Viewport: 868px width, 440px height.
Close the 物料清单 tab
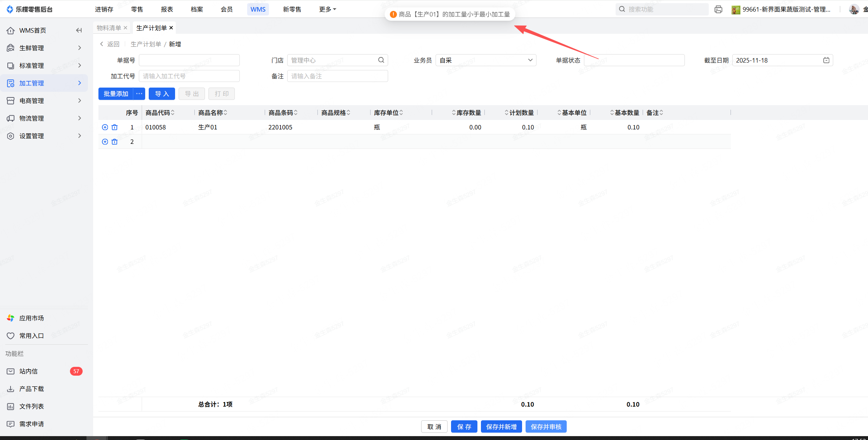(126, 28)
